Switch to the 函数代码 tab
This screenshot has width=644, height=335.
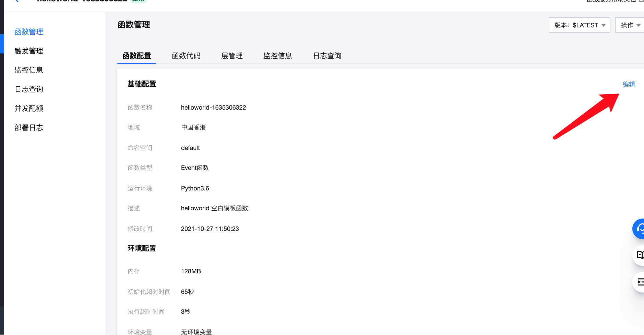tap(186, 56)
